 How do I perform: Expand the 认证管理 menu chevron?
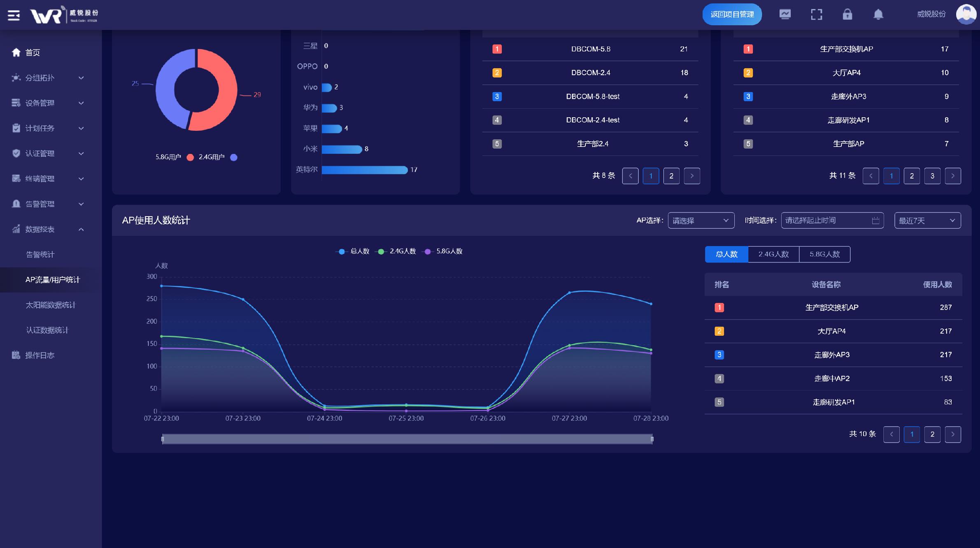[x=81, y=153]
